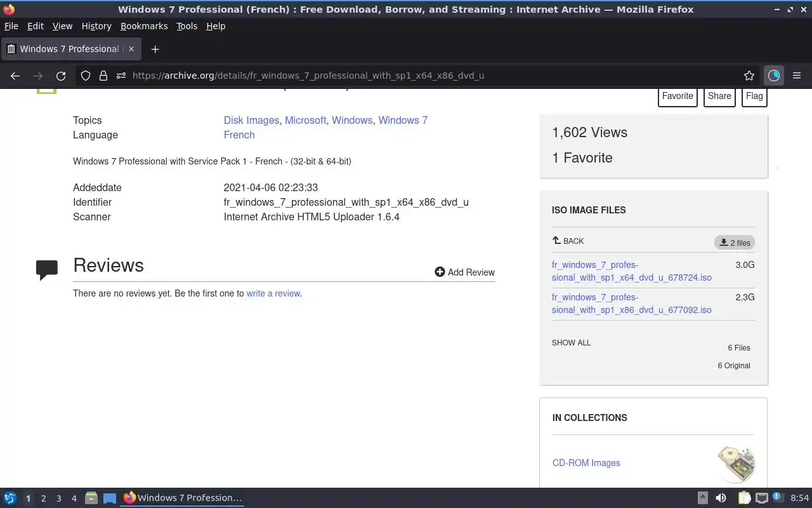The height and width of the screenshot is (508, 812).
Task: Open the Bookmarks menu
Action: (x=144, y=26)
